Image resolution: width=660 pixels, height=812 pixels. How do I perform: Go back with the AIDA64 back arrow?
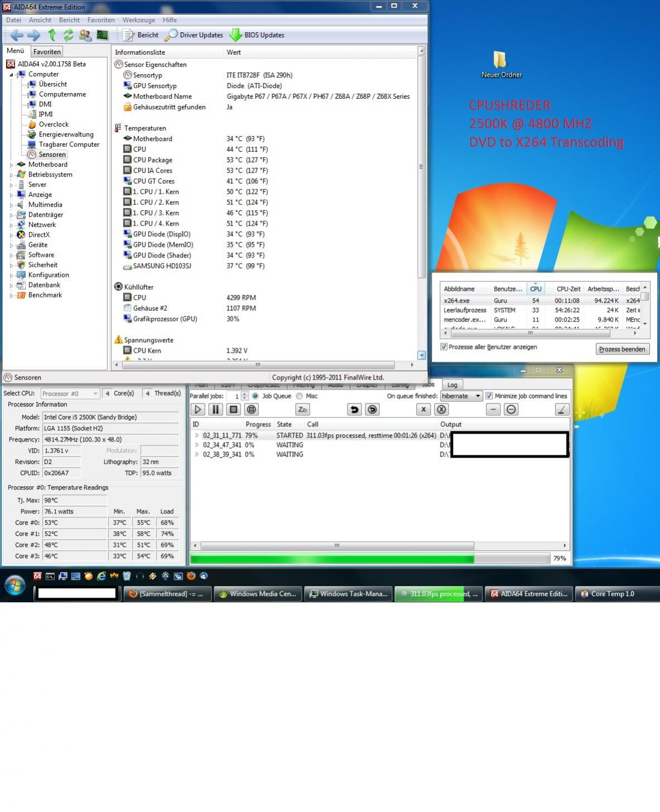[x=16, y=35]
